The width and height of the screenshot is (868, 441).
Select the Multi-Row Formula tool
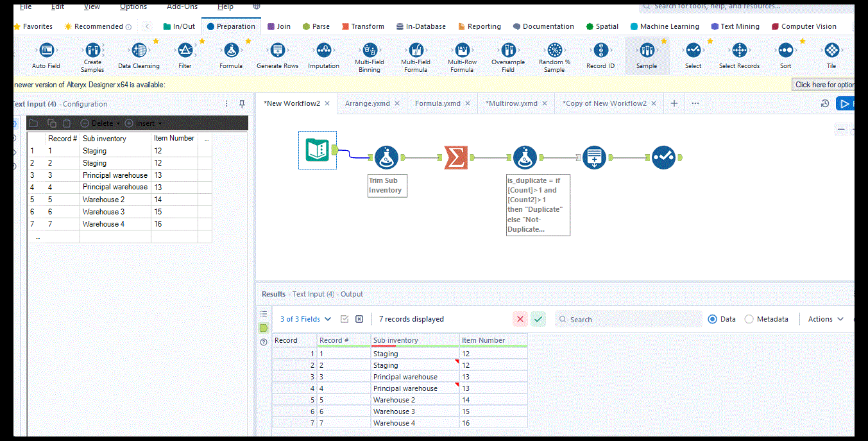[462, 51]
